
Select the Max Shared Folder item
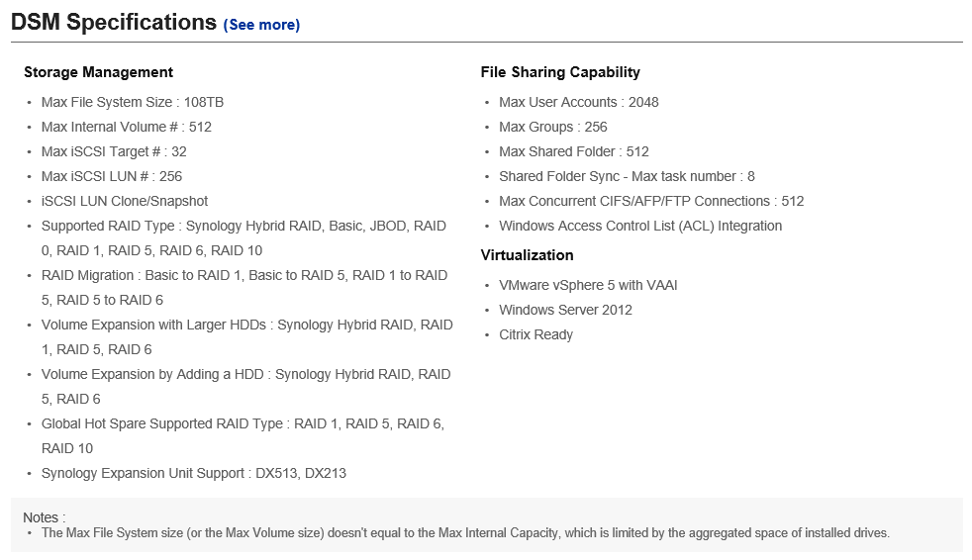point(574,151)
